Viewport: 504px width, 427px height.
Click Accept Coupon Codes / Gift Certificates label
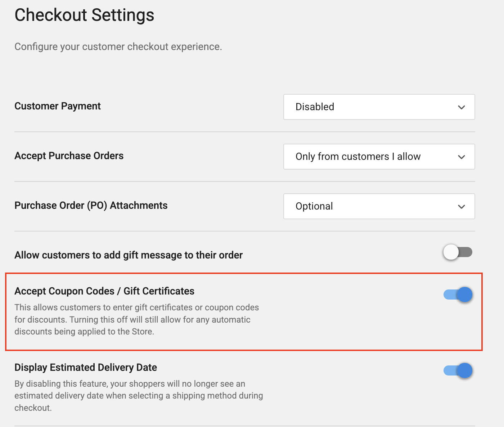pyautogui.click(x=104, y=291)
